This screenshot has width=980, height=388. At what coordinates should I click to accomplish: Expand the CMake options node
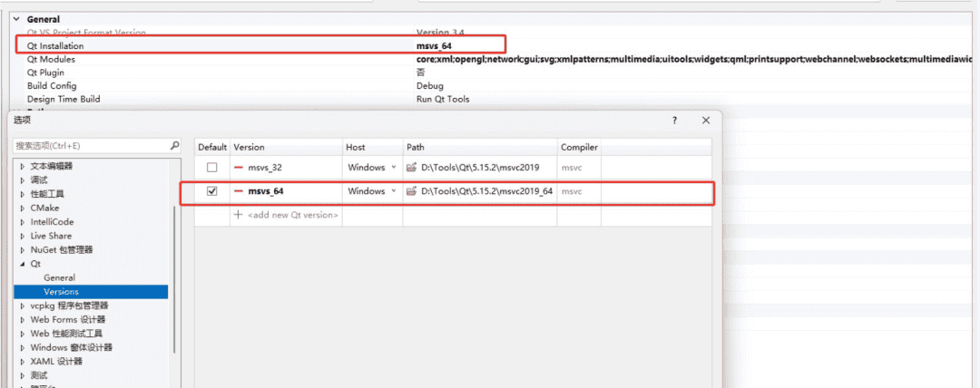pyautogui.click(x=23, y=208)
